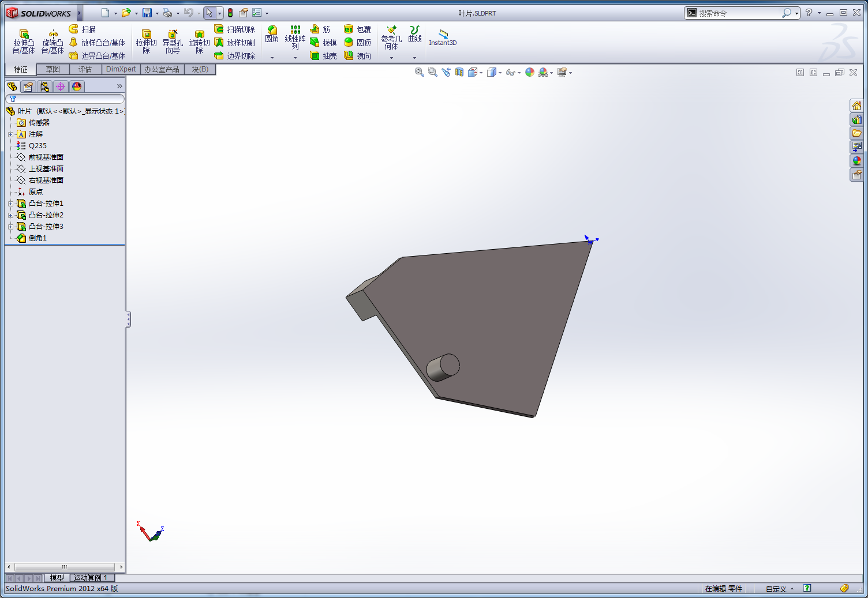Select the 旋转凸台/基体 revolve boss tool

53,42
